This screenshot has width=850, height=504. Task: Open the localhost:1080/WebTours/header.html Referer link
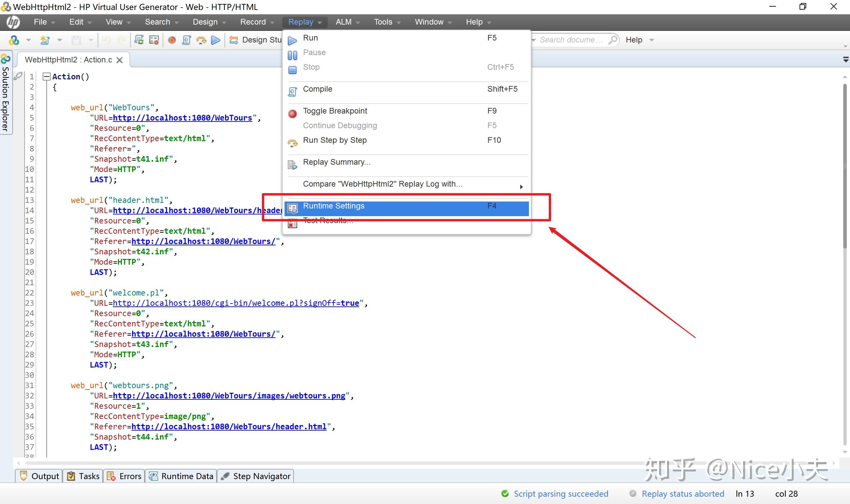click(x=229, y=427)
